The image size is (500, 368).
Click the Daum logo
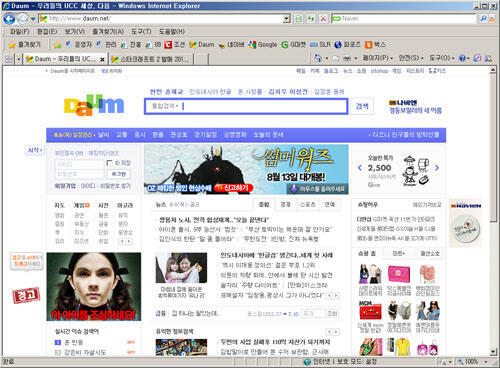pyautogui.click(x=94, y=105)
